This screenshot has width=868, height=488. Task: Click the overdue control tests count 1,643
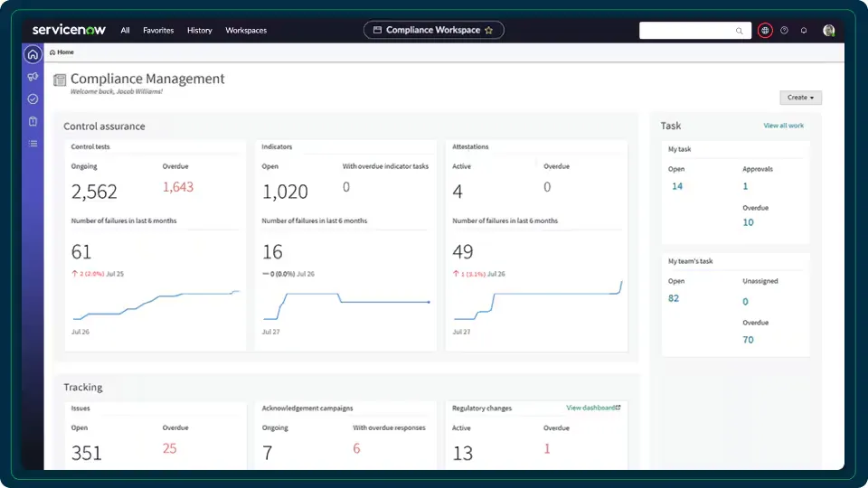tap(178, 187)
